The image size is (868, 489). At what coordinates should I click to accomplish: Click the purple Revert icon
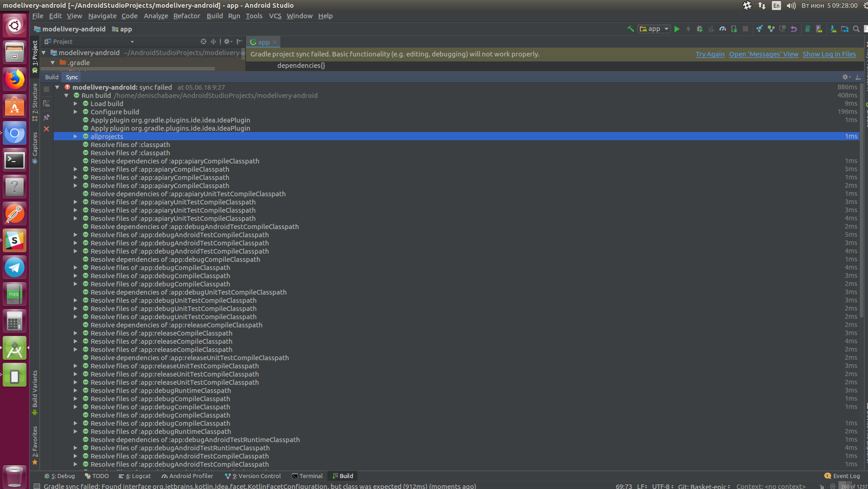coord(794,29)
